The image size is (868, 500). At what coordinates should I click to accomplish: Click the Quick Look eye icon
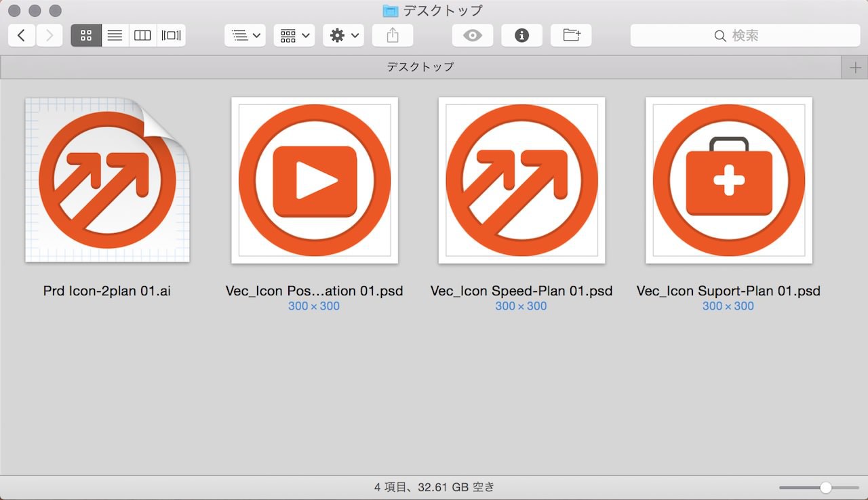[473, 36]
